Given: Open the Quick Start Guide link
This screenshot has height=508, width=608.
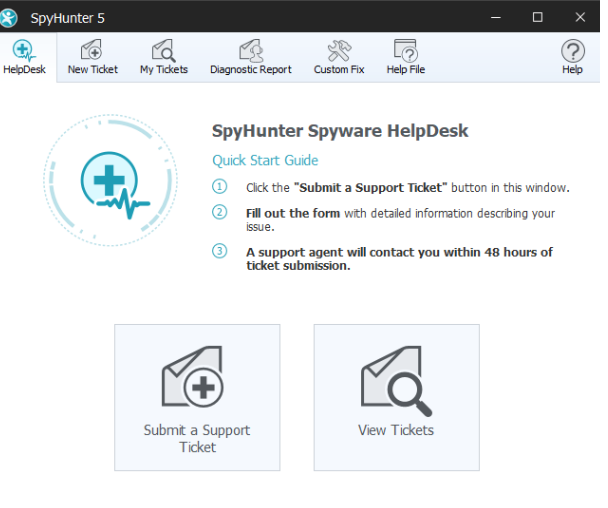Looking at the screenshot, I should (x=265, y=160).
